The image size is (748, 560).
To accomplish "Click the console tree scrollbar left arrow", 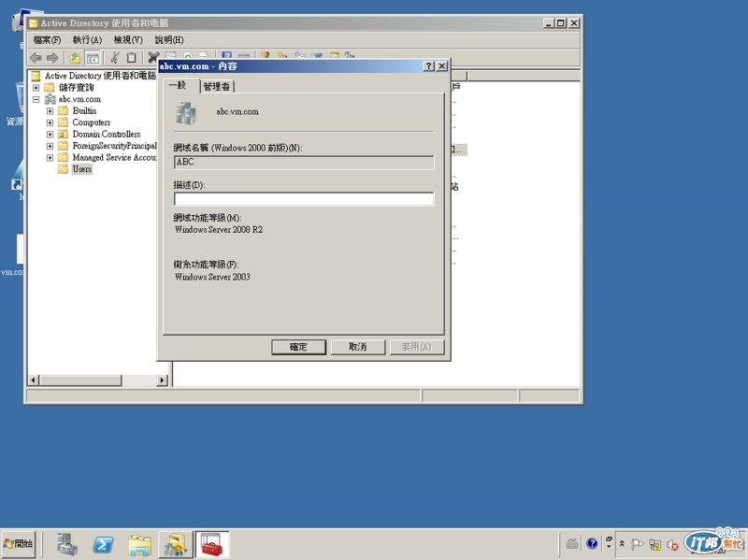I will coord(34,381).
